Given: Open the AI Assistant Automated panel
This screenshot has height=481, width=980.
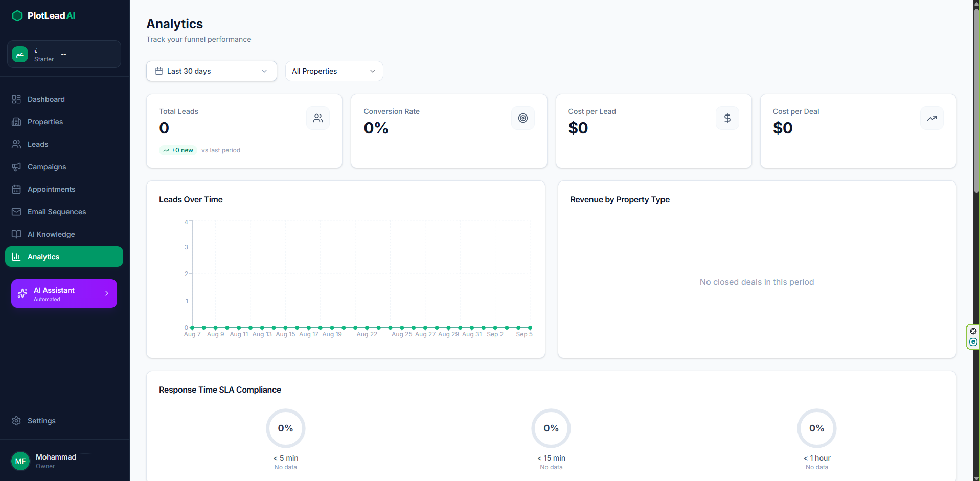Looking at the screenshot, I should pyautogui.click(x=64, y=293).
